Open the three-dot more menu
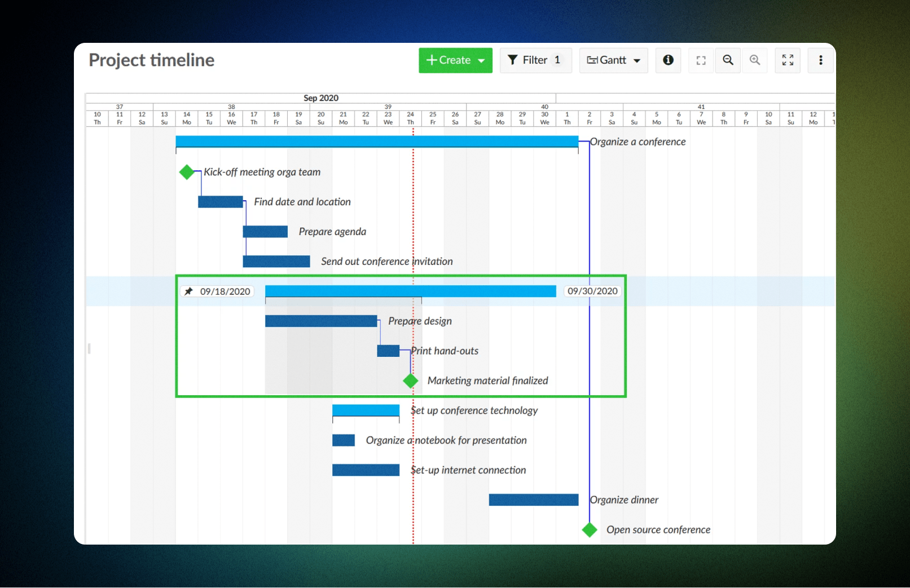 pos(821,60)
